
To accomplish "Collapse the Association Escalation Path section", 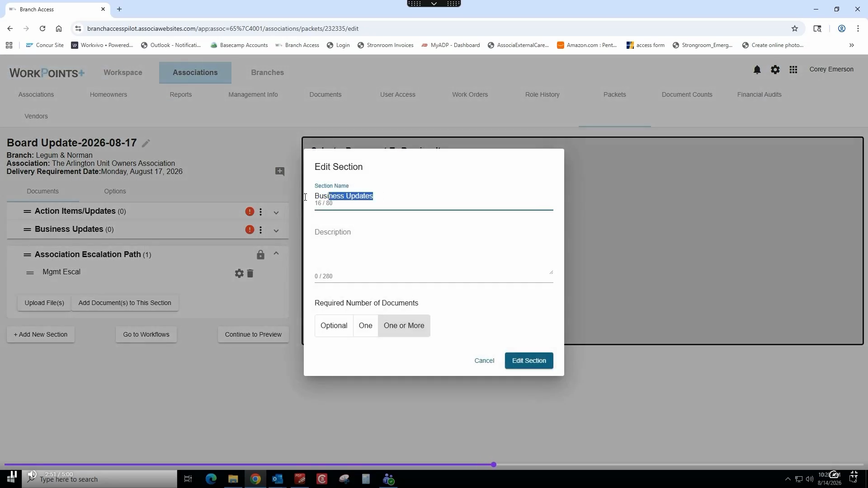I will pos(276,253).
